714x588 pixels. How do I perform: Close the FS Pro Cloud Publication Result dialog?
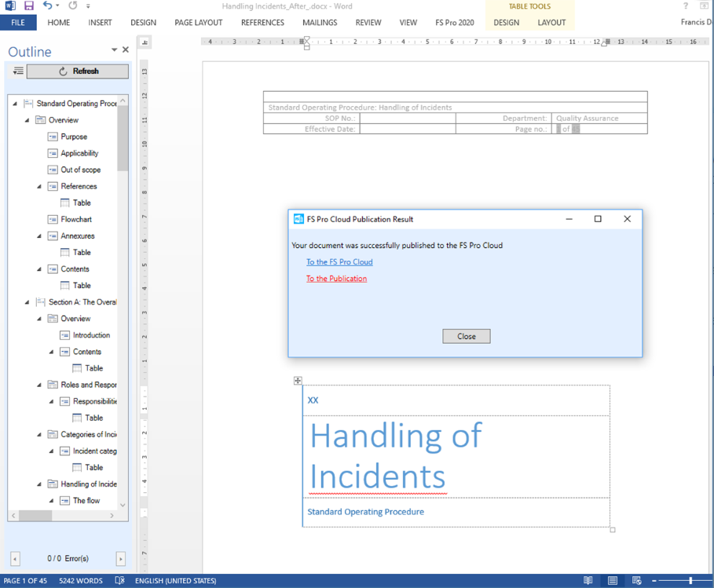point(466,335)
